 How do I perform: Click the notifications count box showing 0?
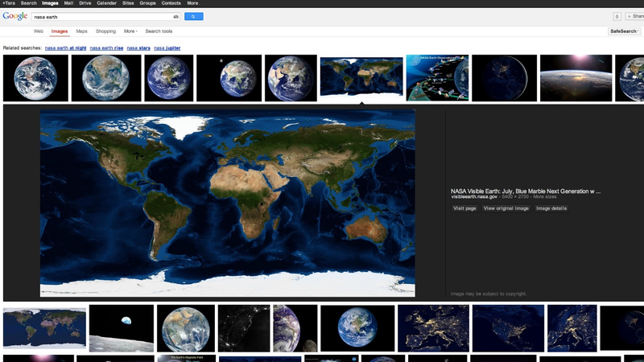(617, 16)
